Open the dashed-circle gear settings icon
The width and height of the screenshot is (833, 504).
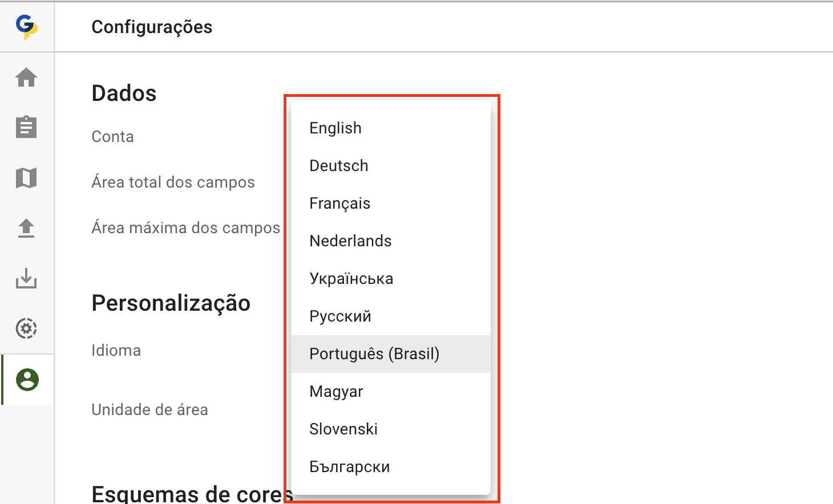[26, 328]
